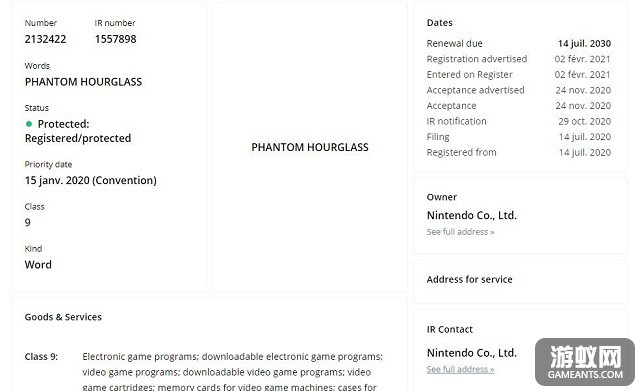Click the Words value PHANTOM HOURGLASS
Image resolution: width=640 pixels, height=391 pixels.
pyautogui.click(x=83, y=82)
